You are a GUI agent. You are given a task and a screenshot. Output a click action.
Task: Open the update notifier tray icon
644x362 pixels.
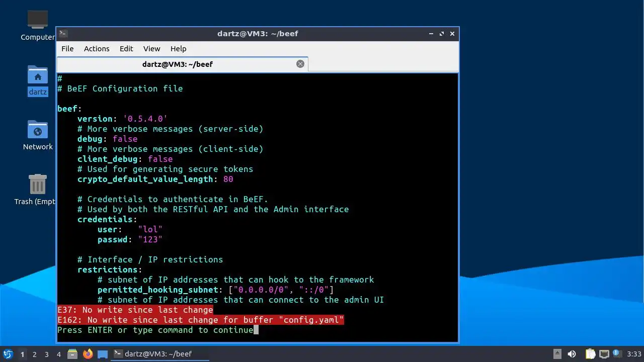pos(617,354)
